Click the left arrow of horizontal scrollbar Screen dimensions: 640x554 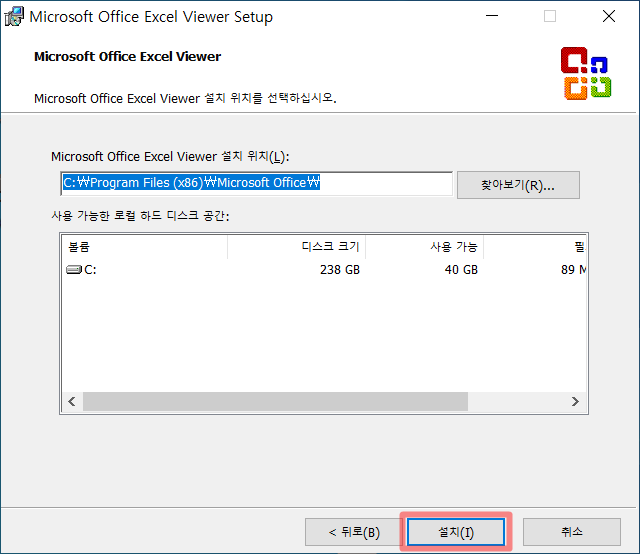coord(72,401)
